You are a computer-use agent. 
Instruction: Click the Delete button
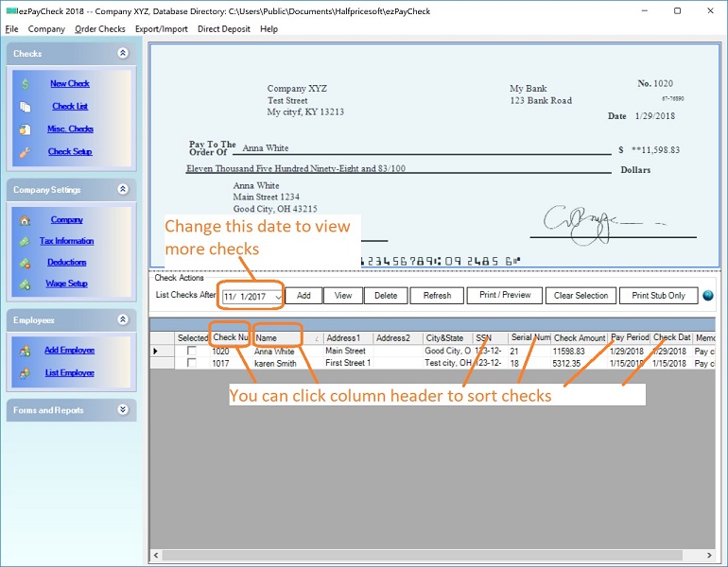pyautogui.click(x=386, y=296)
